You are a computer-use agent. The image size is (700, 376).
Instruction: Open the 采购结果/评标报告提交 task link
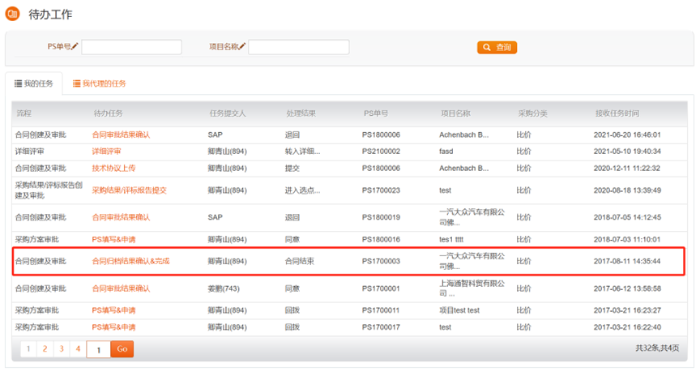pyautogui.click(x=129, y=190)
